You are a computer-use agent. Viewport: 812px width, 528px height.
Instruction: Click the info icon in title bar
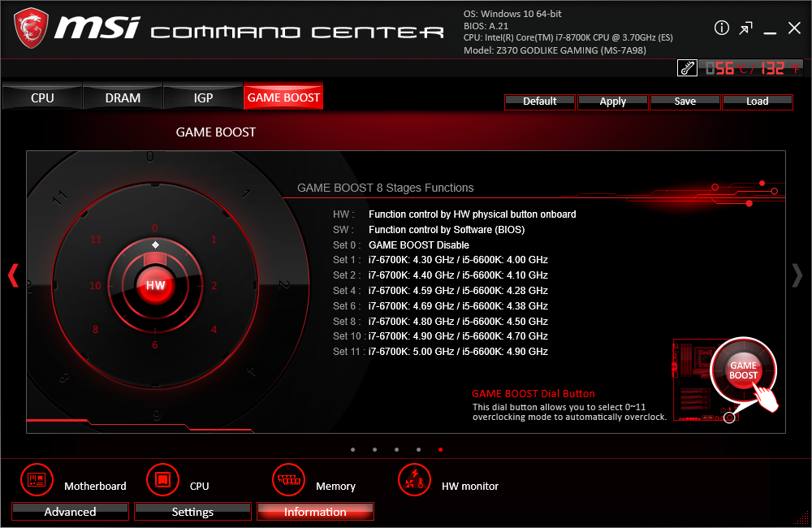tap(721, 28)
